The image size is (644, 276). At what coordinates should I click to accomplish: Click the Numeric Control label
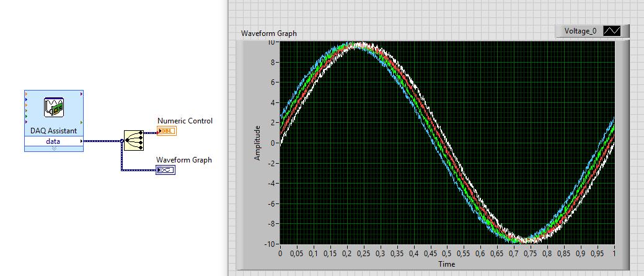tap(185, 121)
